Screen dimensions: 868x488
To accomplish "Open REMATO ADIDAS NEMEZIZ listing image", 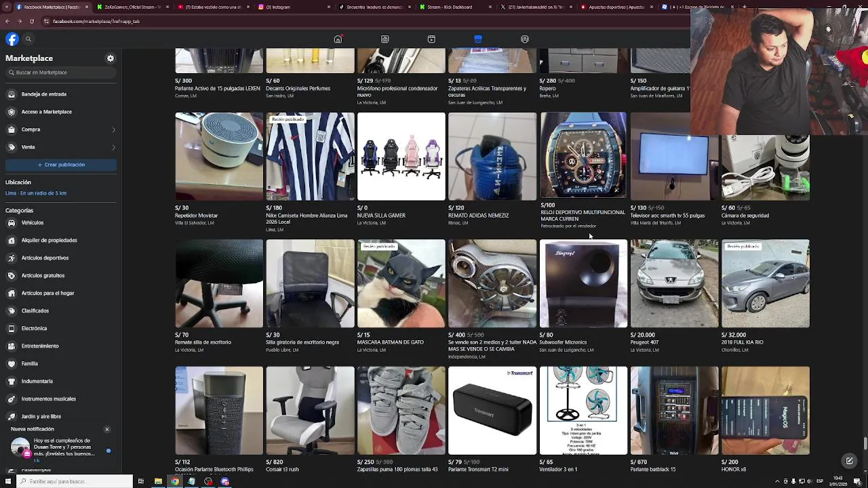I will tap(492, 156).
